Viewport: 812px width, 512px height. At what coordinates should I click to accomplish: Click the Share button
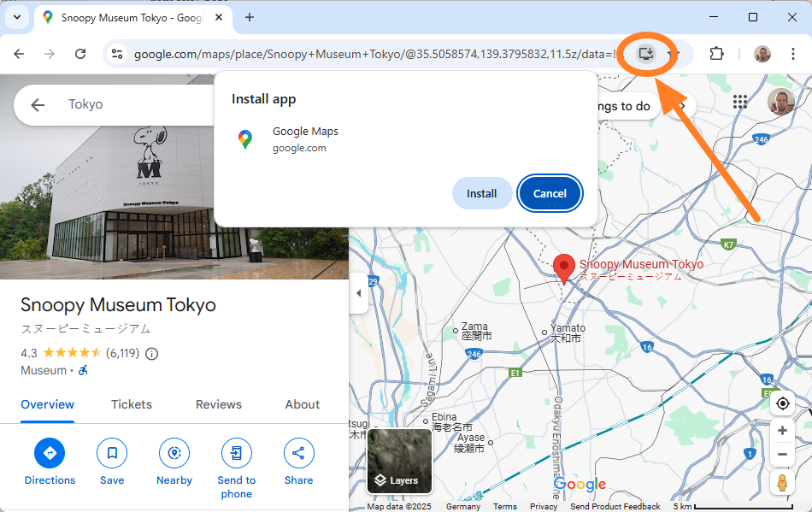coord(299,462)
